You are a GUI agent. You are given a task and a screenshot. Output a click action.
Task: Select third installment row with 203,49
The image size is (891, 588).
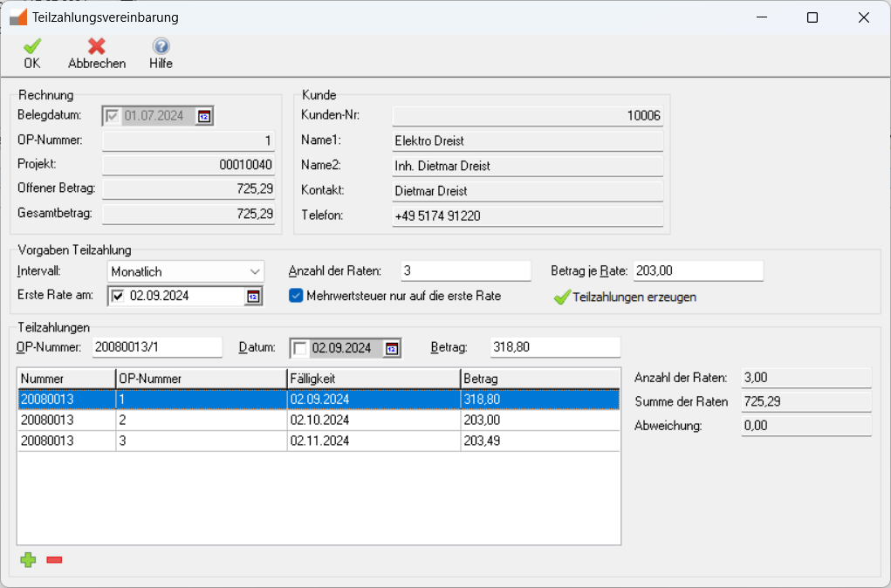click(x=319, y=441)
